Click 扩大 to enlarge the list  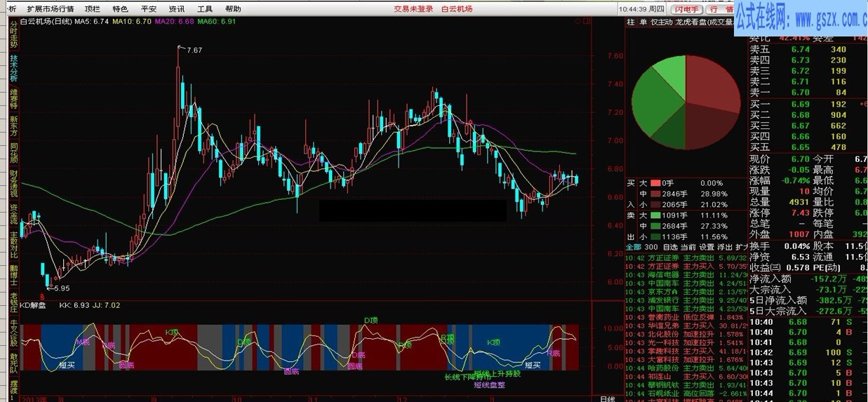coord(741,247)
